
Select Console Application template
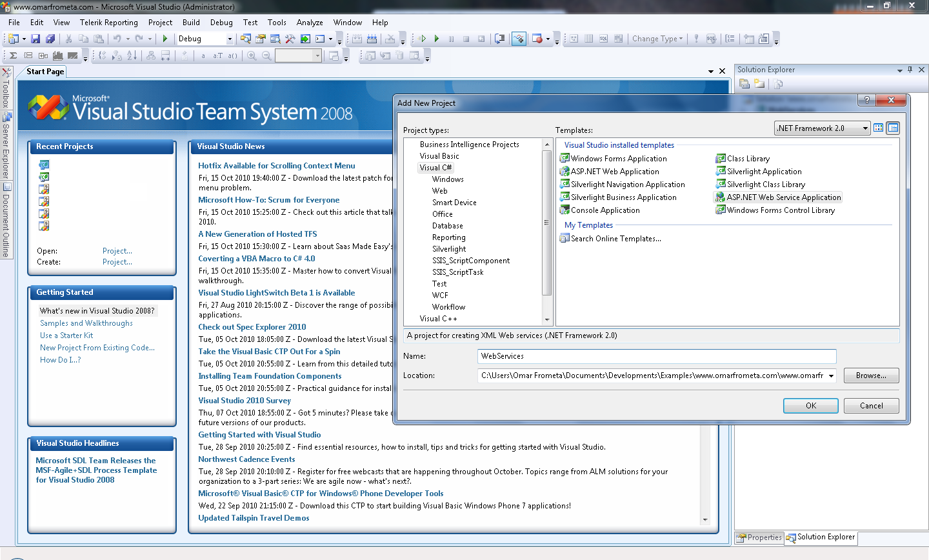click(600, 210)
